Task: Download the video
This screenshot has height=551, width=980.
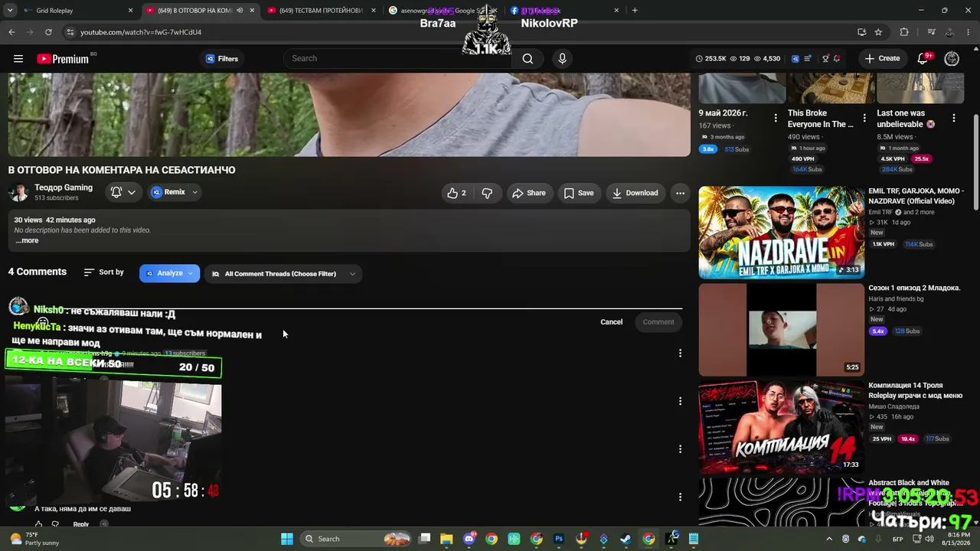Action: 635,193
